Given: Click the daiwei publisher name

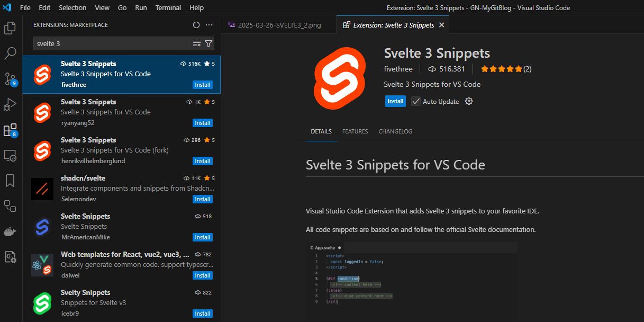Looking at the screenshot, I should click(70, 275).
